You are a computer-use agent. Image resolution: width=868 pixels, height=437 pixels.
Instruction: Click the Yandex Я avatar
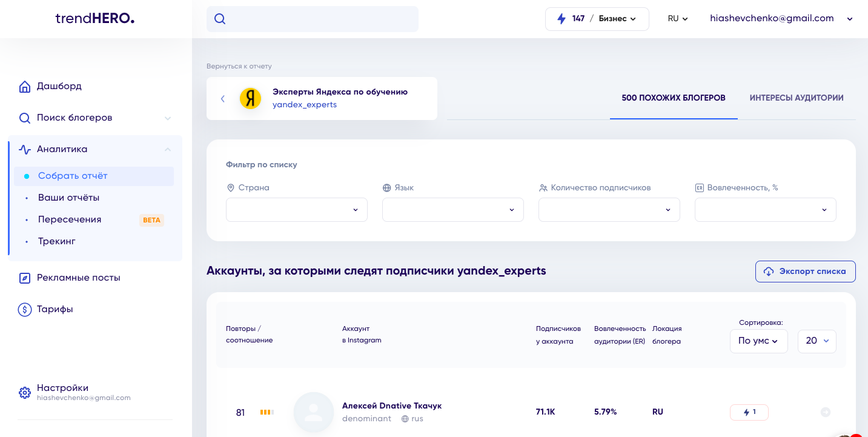(251, 98)
